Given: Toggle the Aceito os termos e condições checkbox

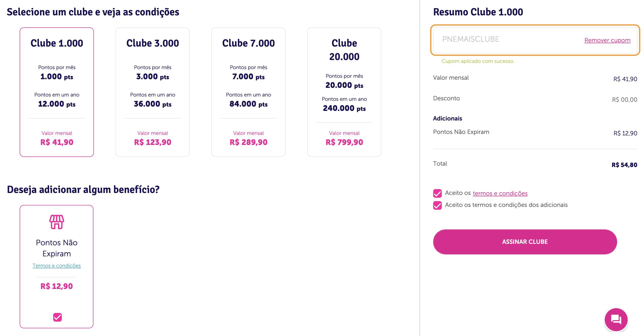Looking at the screenshot, I should tap(437, 193).
